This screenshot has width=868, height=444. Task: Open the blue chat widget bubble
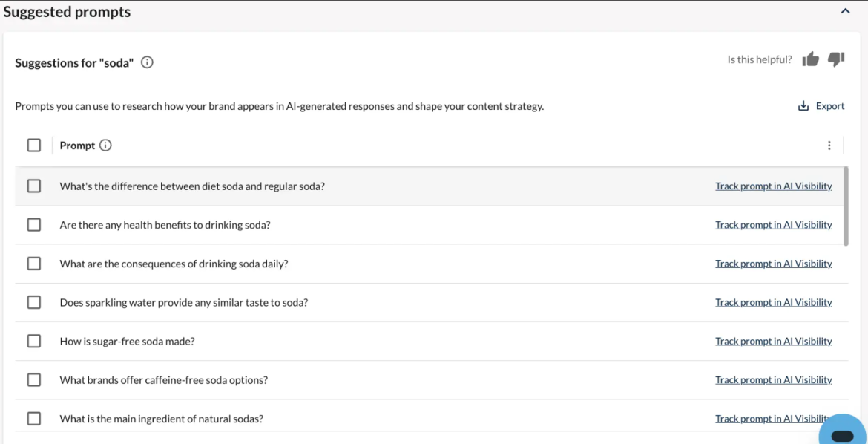tap(842, 431)
